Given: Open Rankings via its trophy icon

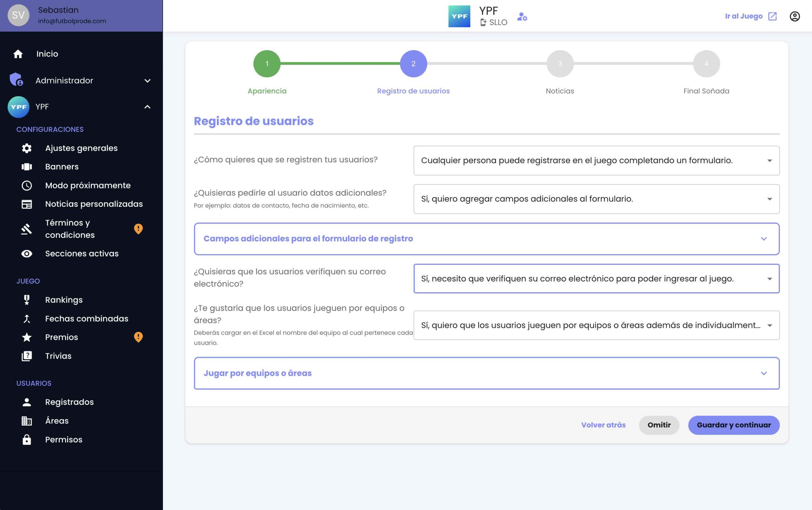Looking at the screenshot, I should pos(27,300).
